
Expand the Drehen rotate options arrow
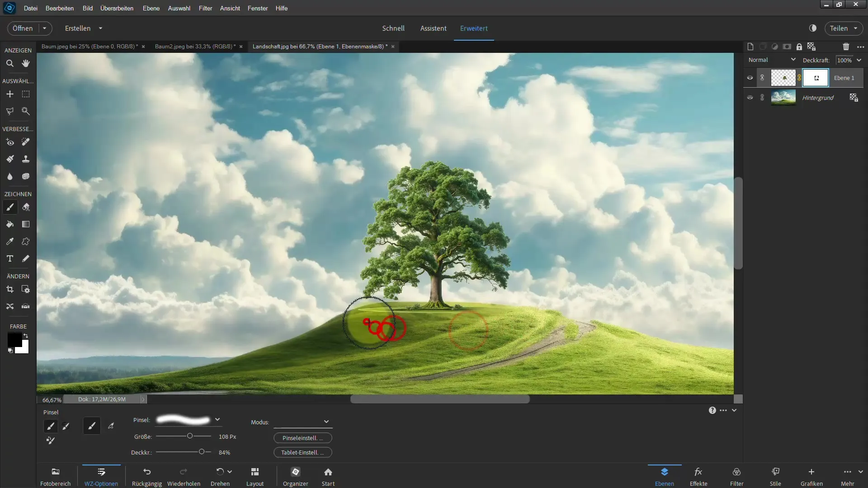(x=230, y=471)
